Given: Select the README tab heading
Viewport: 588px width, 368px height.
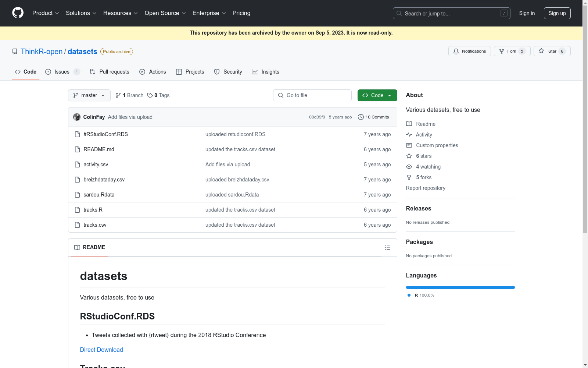Looking at the screenshot, I should point(90,247).
